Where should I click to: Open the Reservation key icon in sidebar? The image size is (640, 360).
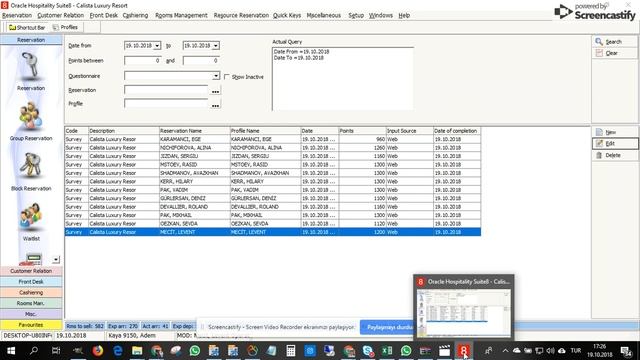coord(31,65)
